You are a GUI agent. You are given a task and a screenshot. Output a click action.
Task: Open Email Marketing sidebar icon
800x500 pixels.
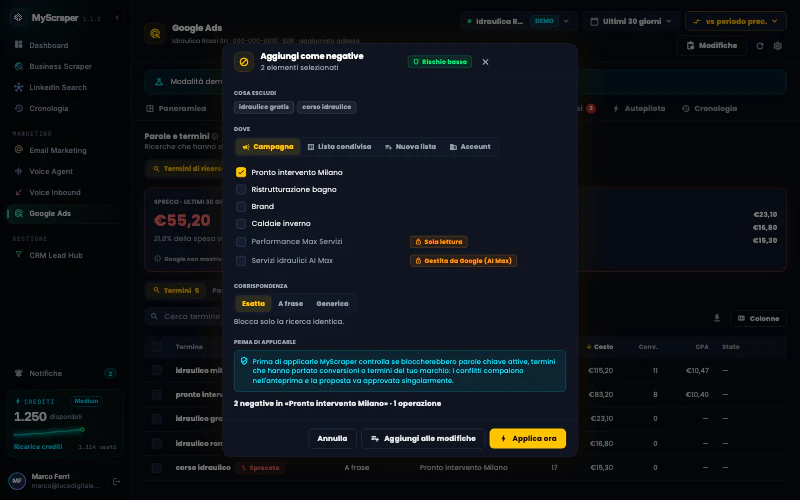[19, 150]
